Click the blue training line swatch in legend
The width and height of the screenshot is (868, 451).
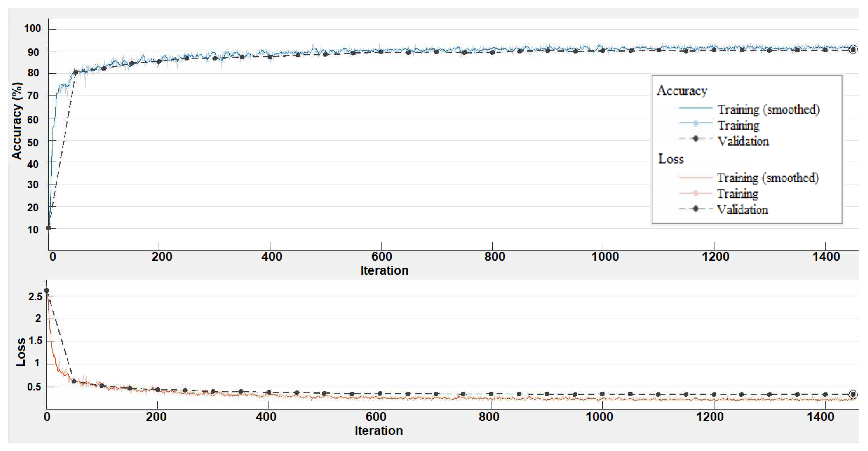tap(695, 108)
